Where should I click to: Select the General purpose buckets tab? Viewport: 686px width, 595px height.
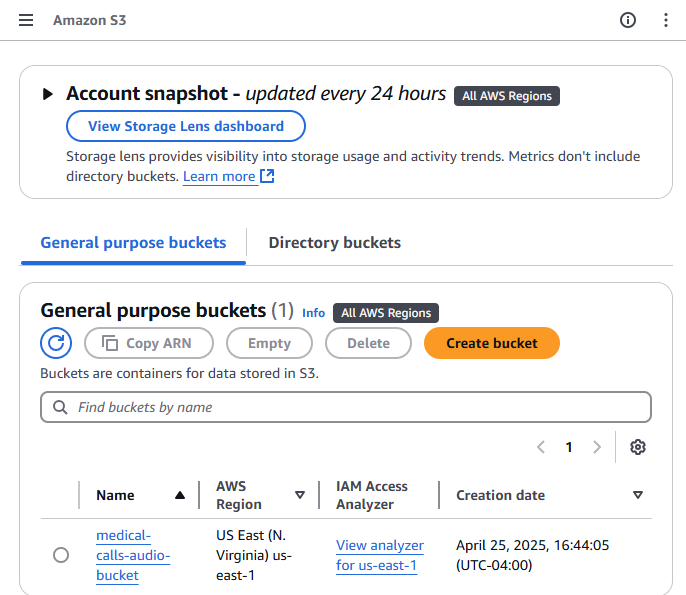[133, 243]
